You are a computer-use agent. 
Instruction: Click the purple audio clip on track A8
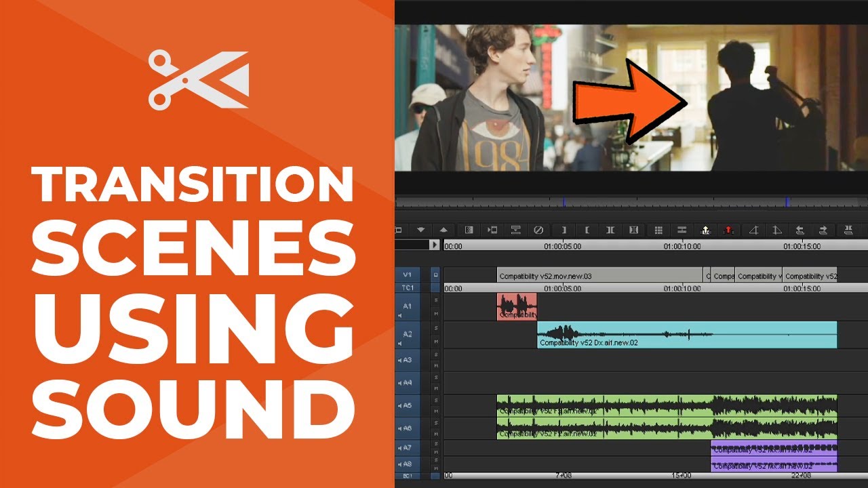click(774, 464)
